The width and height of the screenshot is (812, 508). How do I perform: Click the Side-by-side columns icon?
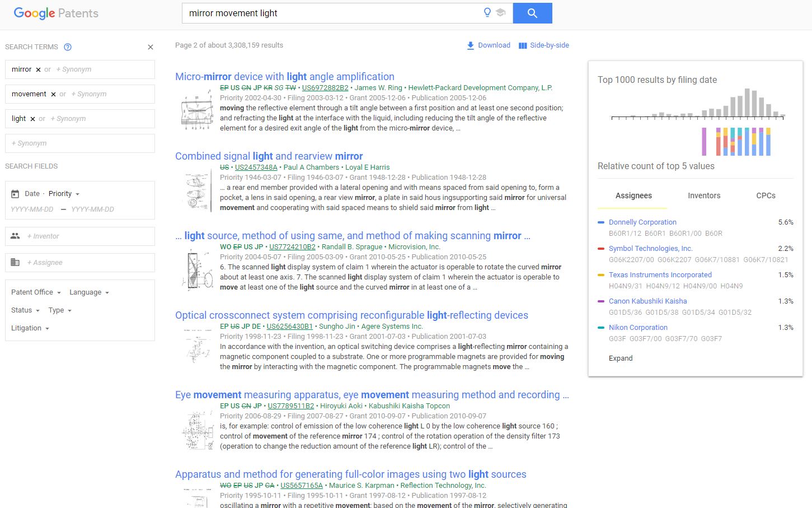pyautogui.click(x=523, y=45)
